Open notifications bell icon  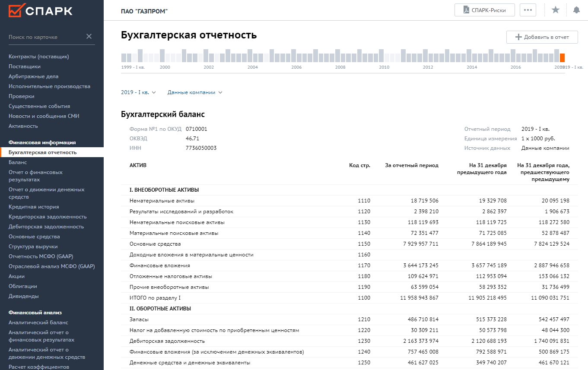[576, 10]
